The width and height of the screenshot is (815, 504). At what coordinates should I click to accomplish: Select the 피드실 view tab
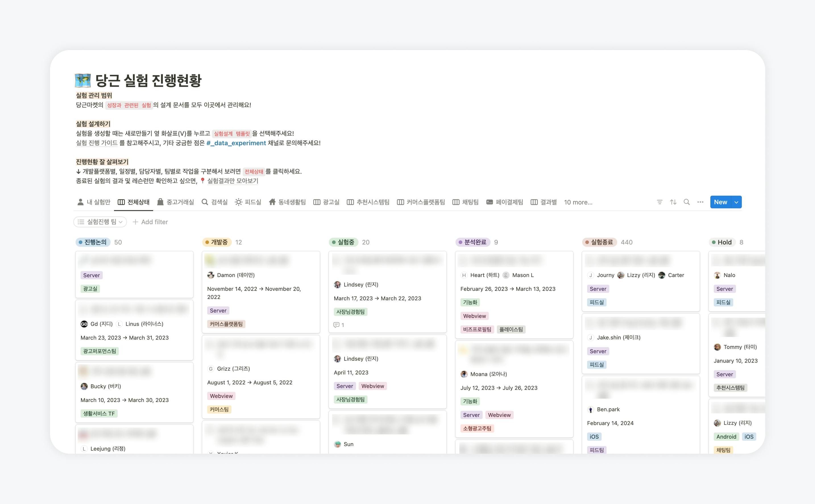point(248,202)
